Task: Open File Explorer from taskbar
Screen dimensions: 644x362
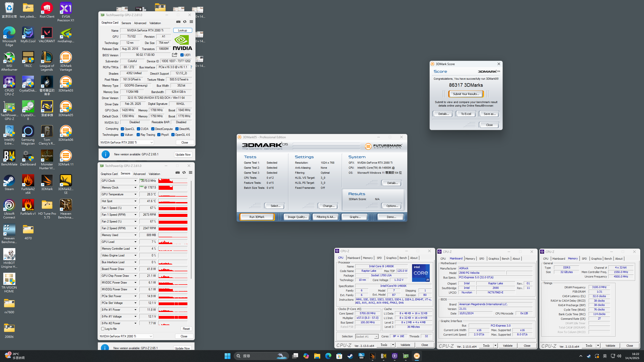Action: 317,356
